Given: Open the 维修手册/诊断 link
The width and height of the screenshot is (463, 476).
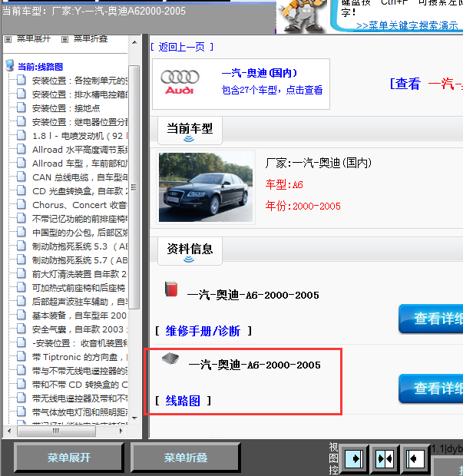Looking at the screenshot, I should [203, 331].
